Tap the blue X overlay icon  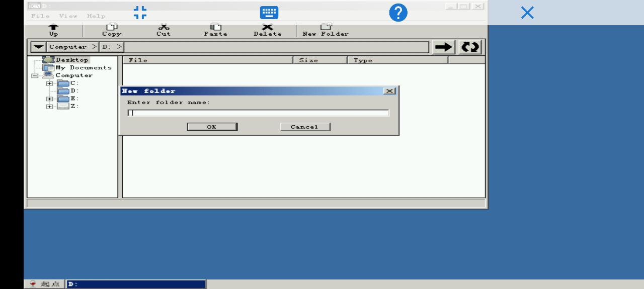pyautogui.click(x=527, y=13)
